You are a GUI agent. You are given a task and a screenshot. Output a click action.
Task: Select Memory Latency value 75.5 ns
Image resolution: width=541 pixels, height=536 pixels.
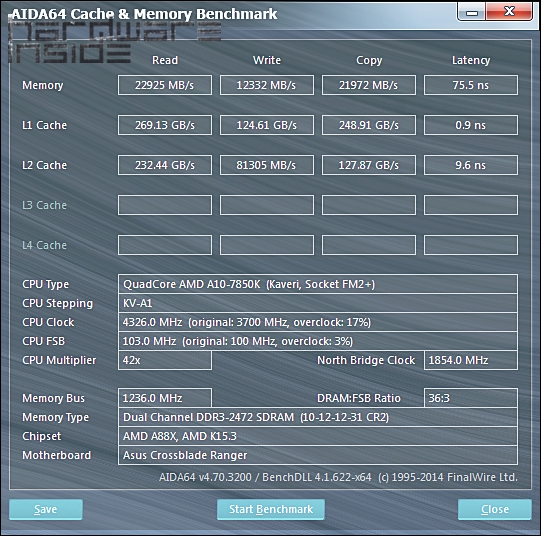click(x=471, y=85)
